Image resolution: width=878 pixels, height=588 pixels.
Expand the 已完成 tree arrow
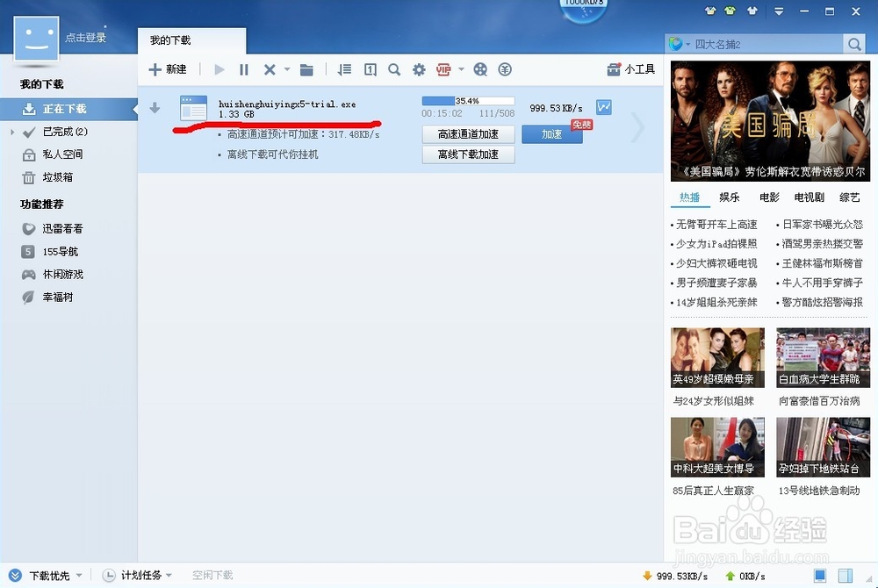12,132
